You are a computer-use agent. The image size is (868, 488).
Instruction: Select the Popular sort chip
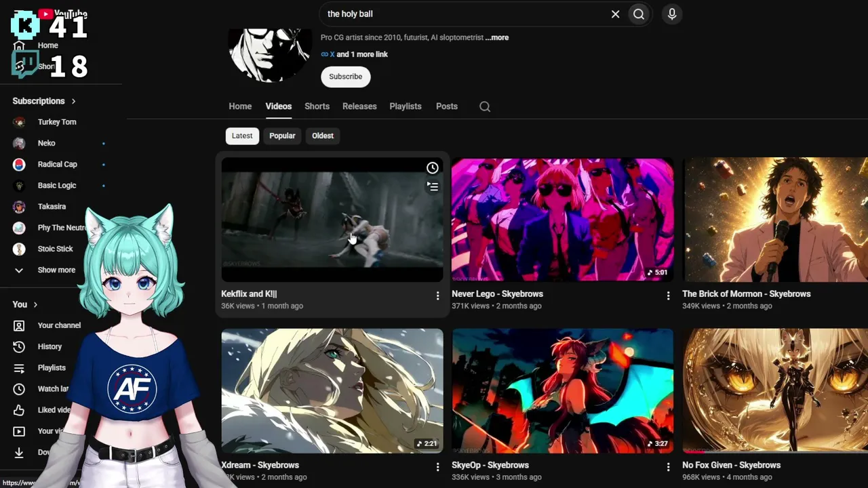pyautogui.click(x=282, y=136)
